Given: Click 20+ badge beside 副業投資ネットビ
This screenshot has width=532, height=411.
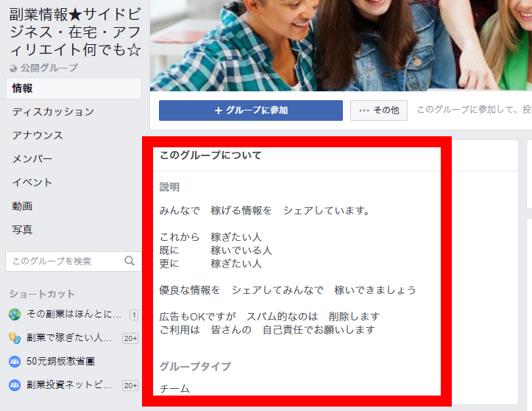Looking at the screenshot, I should [x=130, y=385].
